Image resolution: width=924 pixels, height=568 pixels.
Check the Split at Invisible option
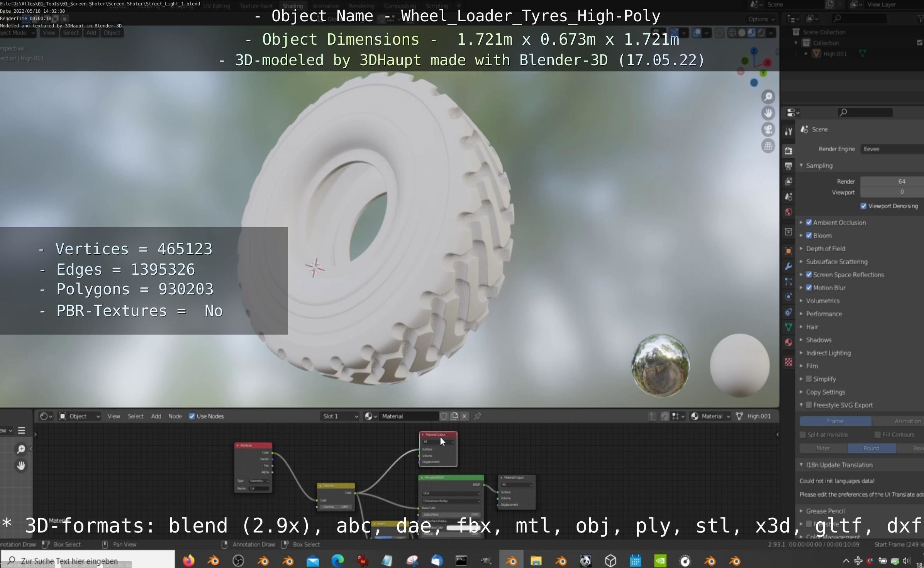click(803, 435)
